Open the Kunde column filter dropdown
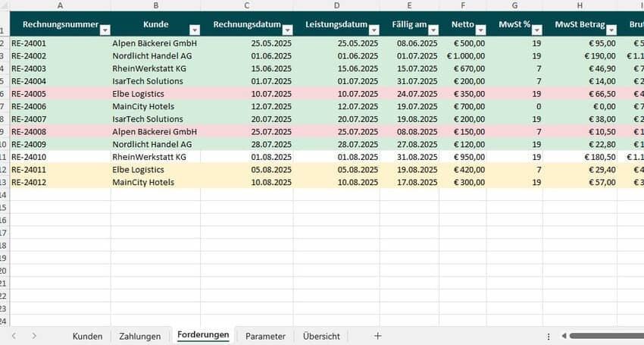 click(195, 30)
